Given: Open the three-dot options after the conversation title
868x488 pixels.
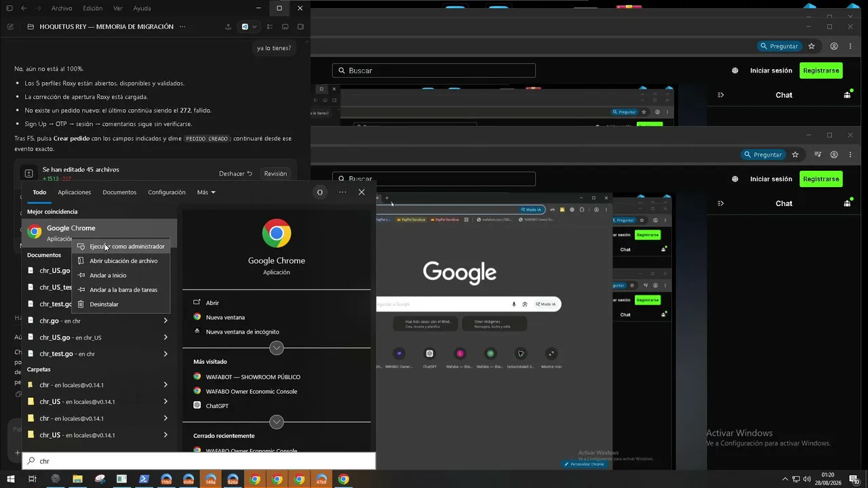Looking at the screenshot, I should click(x=182, y=27).
